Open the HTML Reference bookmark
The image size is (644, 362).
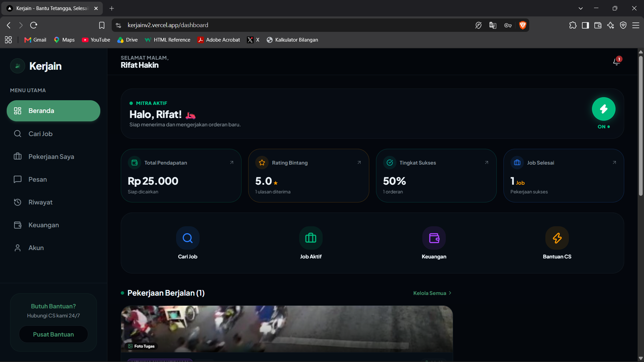[x=167, y=40]
